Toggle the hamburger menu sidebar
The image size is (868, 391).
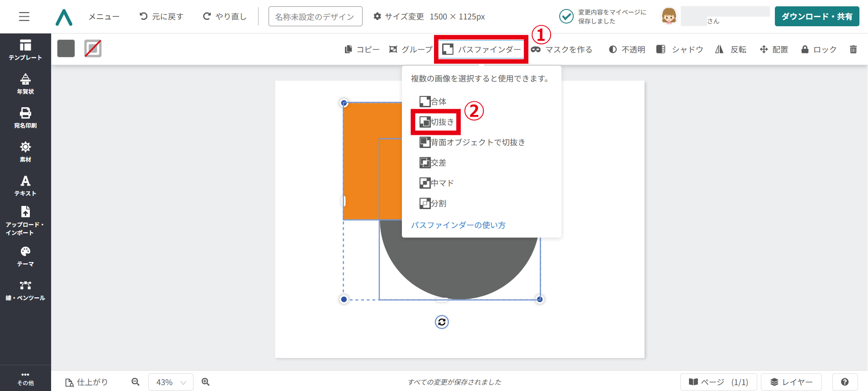(24, 17)
